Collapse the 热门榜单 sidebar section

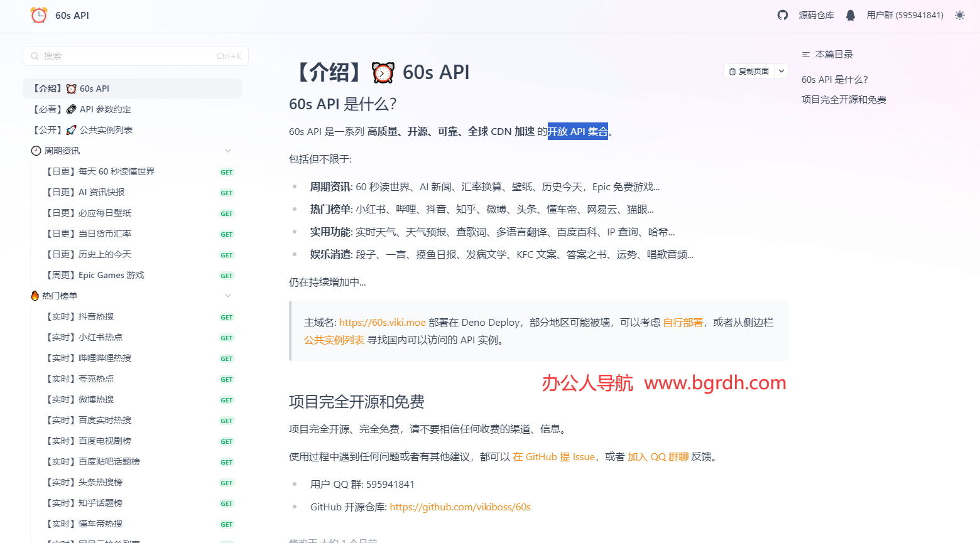(227, 295)
